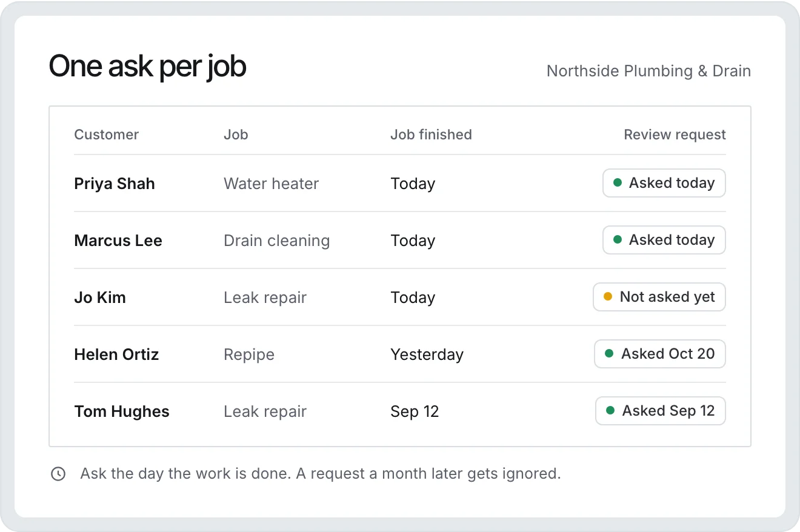Click the "Review request" column header
Image resolution: width=800 pixels, height=532 pixels.
tap(675, 135)
